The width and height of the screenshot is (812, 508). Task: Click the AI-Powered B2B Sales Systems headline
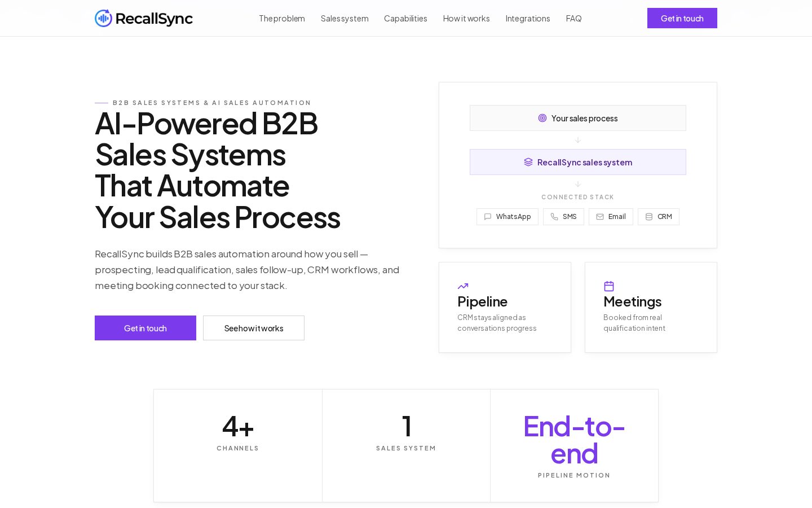coord(218,170)
